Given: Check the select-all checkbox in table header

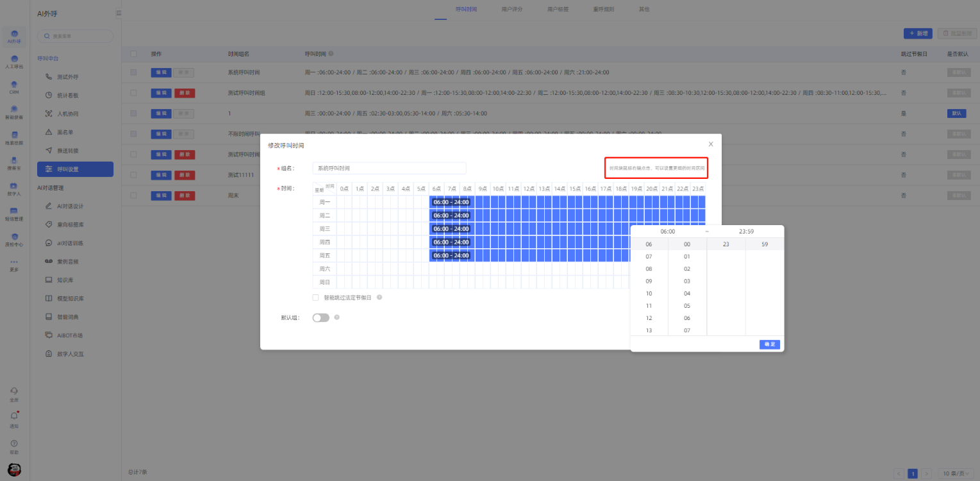Looking at the screenshot, I should click(133, 55).
